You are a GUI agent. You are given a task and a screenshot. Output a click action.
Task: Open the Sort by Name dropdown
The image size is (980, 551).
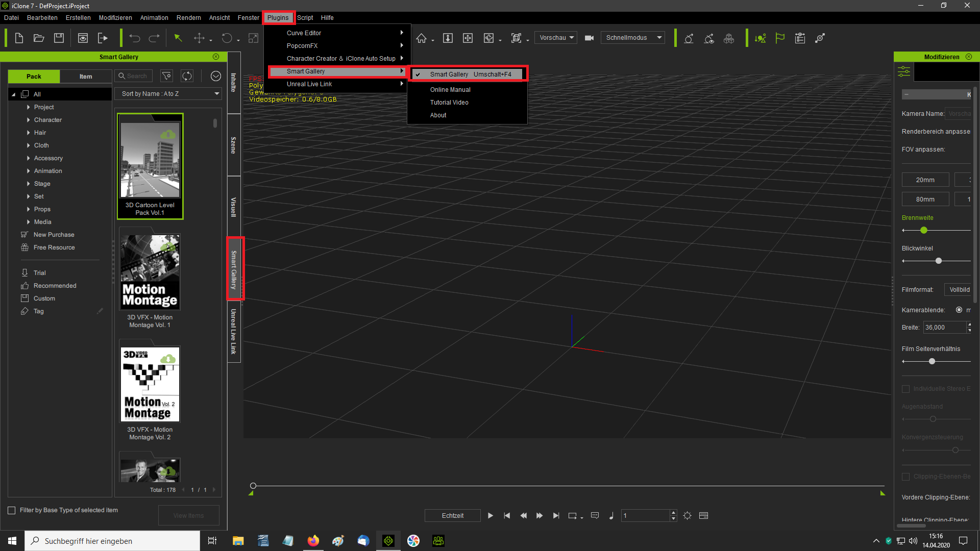point(168,94)
